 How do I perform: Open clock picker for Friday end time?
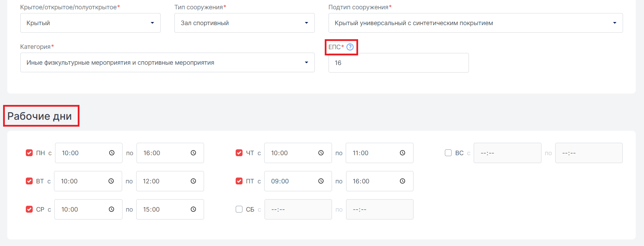402,181
